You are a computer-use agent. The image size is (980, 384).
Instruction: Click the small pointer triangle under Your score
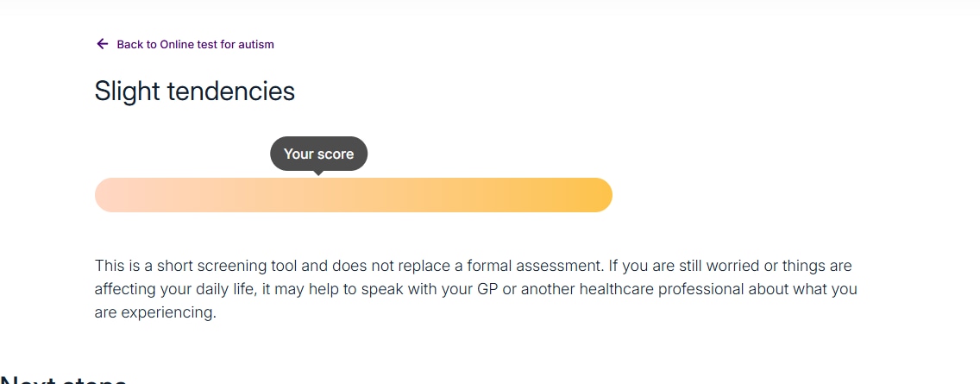318,173
